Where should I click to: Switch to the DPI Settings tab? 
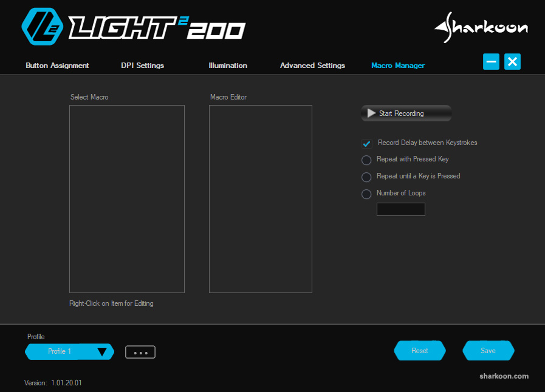click(x=143, y=66)
